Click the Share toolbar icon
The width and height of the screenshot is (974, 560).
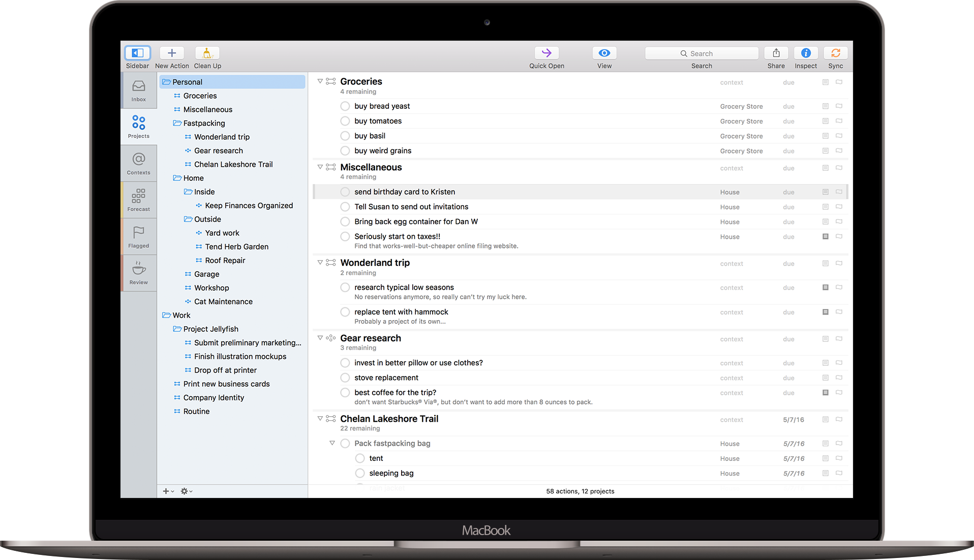(x=776, y=53)
